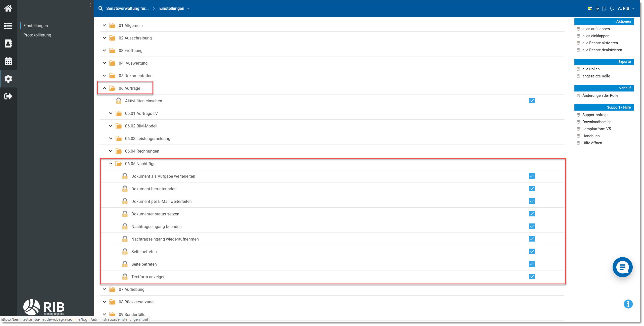Uncheck the Aktivitäten einsehen checkbox
644x326 pixels.
point(532,101)
